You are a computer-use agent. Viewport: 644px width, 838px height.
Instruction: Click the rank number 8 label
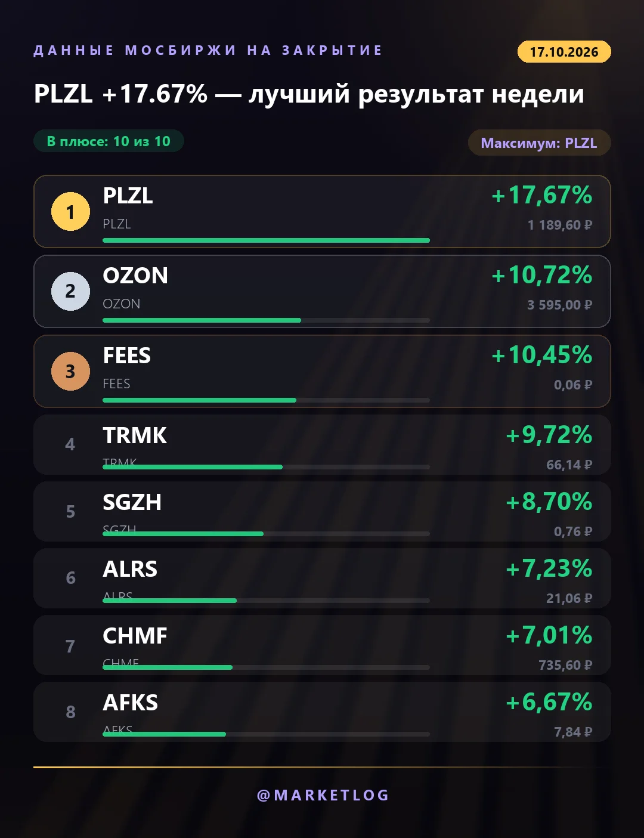point(70,712)
